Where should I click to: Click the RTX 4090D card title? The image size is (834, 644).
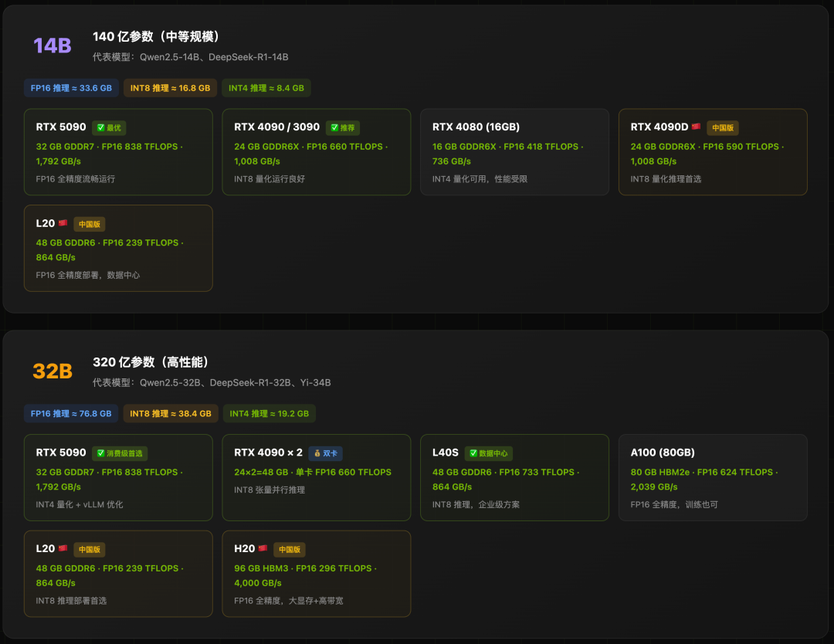659,127
